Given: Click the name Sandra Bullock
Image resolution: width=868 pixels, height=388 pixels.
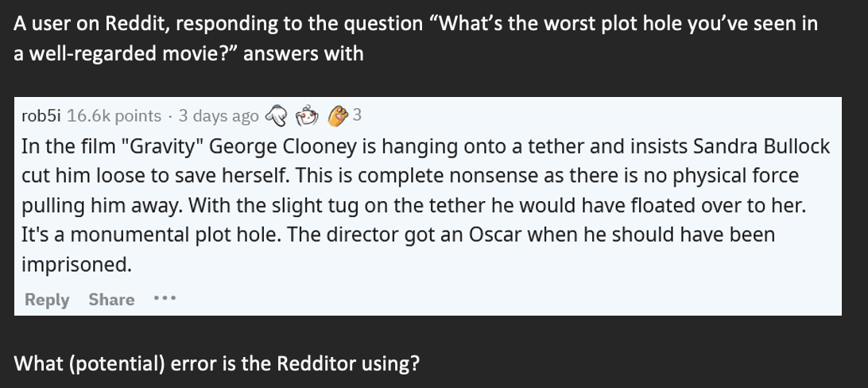Looking at the screenshot, I should pos(761,146).
